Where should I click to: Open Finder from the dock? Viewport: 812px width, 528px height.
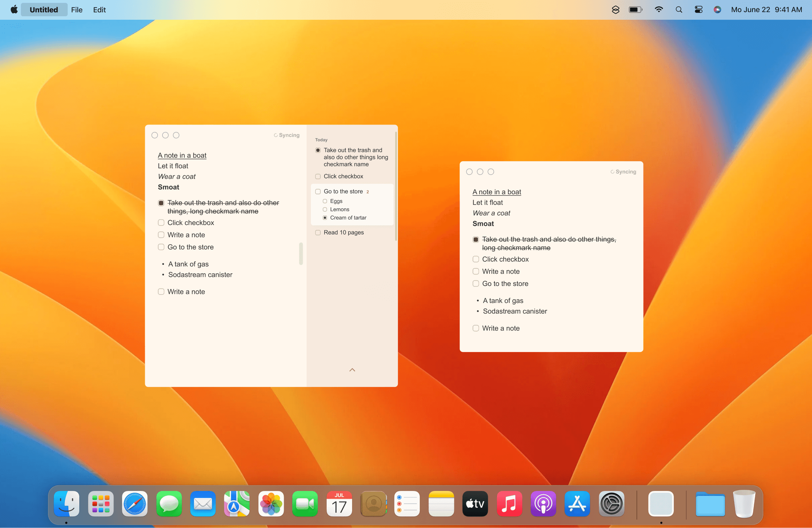coord(66,504)
